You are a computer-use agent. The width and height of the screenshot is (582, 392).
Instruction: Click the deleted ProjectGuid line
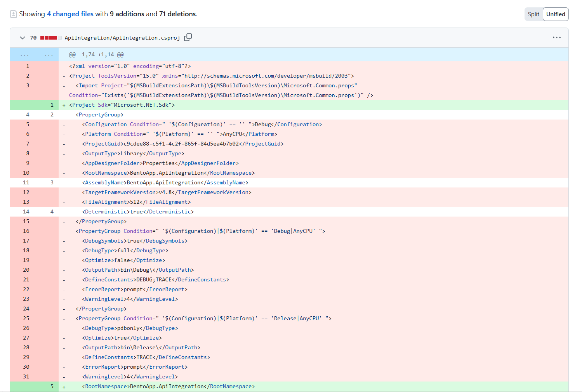coord(313,144)
